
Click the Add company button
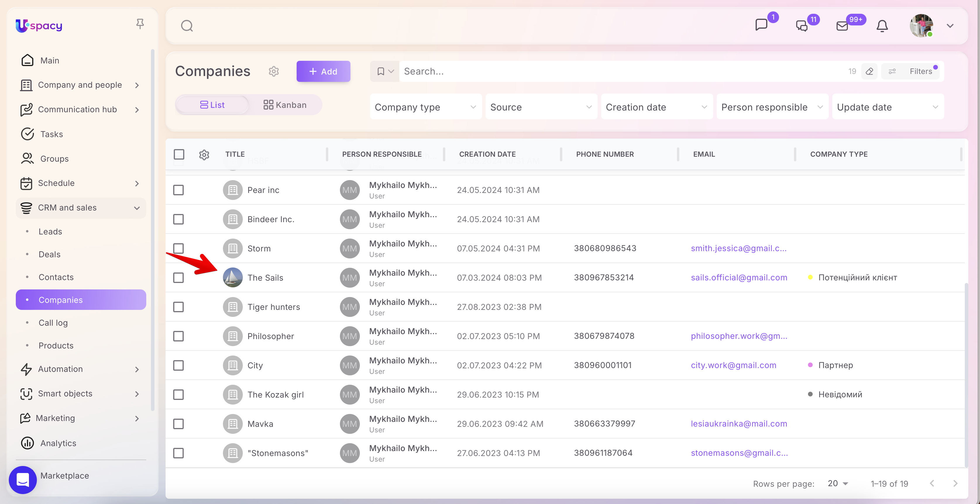tap(323, 71)
